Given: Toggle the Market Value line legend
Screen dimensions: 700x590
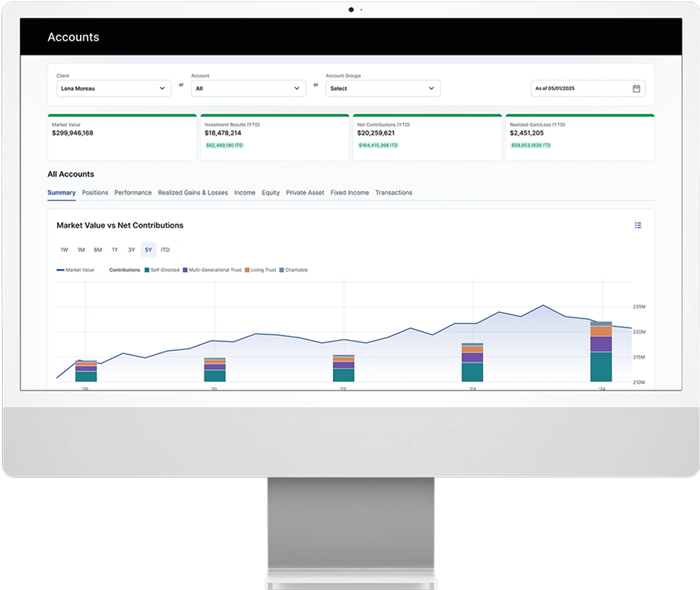Looking at the screenshot, I should point(75,271).
